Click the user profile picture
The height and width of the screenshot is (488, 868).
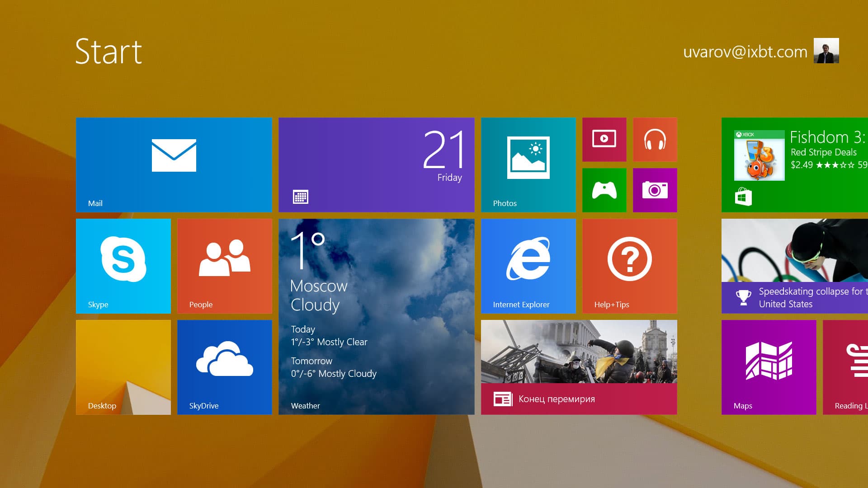[x=826, y=51]
